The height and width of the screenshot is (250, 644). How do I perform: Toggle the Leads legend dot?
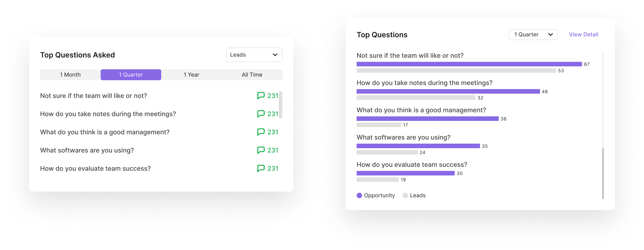coord(405,195)
